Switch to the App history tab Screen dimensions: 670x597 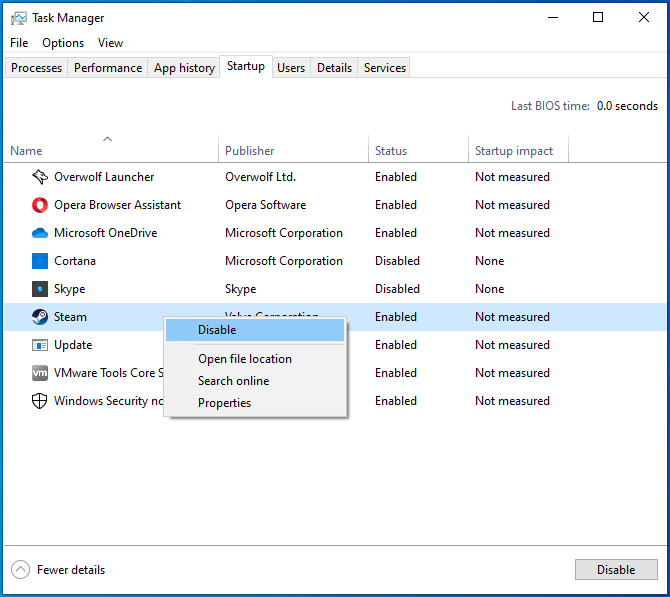click(x=184, y=68)
